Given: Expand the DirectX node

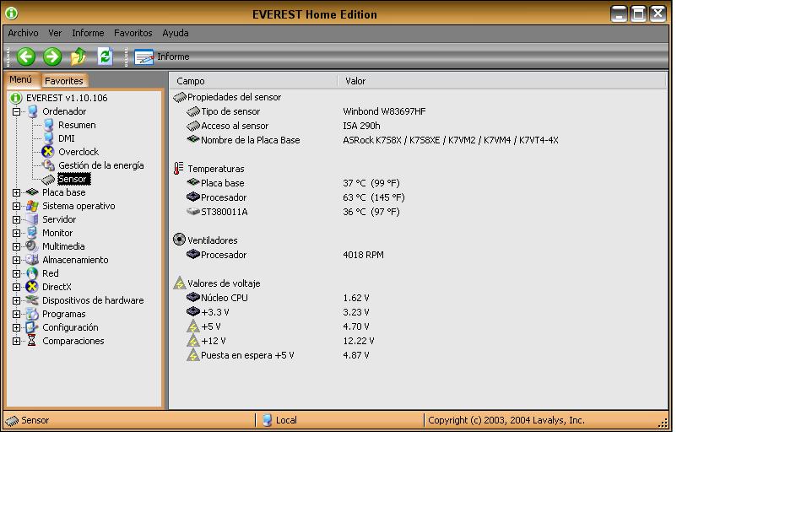Looking at the screenshot, I should pos(17,287).
